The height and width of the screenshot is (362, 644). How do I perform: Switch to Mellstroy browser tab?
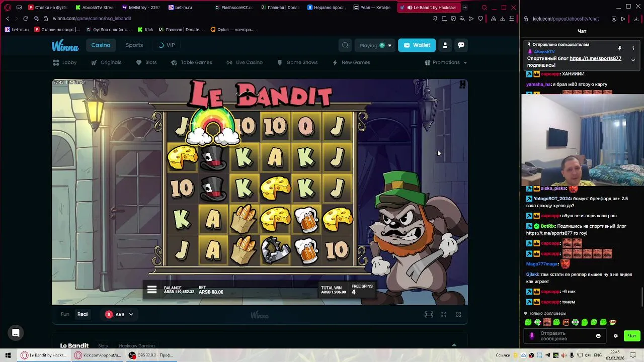pos(141,8)
